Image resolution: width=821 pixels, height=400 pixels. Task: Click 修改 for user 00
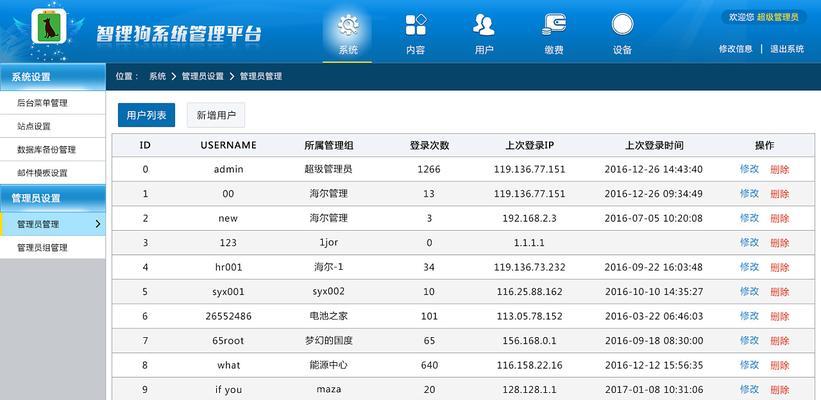tap(749, 194)
